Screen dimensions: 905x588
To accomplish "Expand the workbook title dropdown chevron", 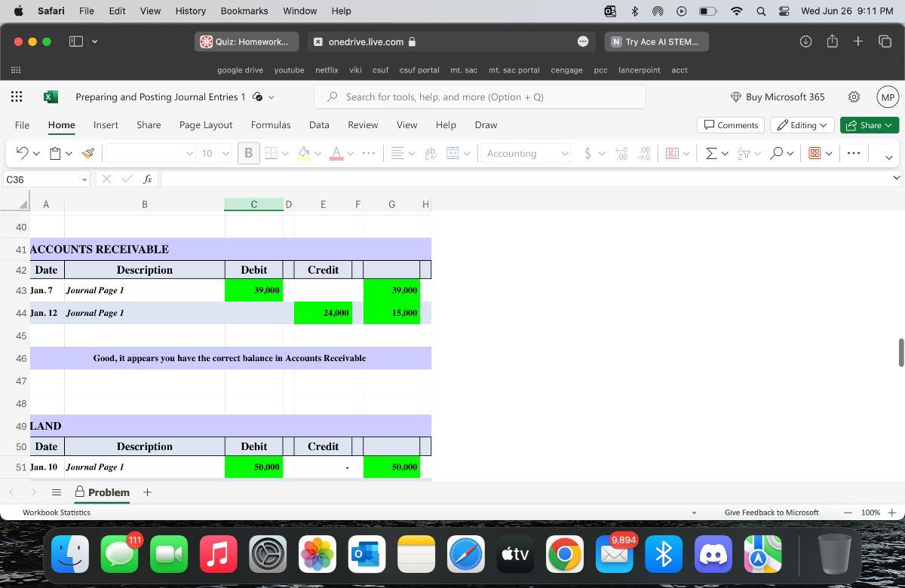I will (271, 97).
